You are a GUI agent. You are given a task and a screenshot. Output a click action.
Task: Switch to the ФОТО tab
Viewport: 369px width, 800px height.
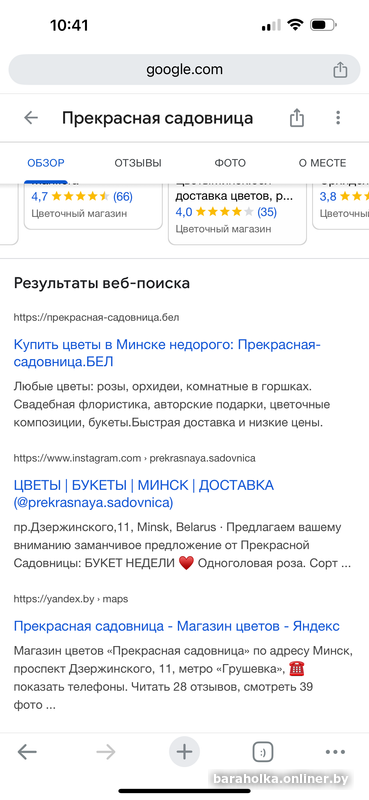pyautogui.click(x=230, y=163)
